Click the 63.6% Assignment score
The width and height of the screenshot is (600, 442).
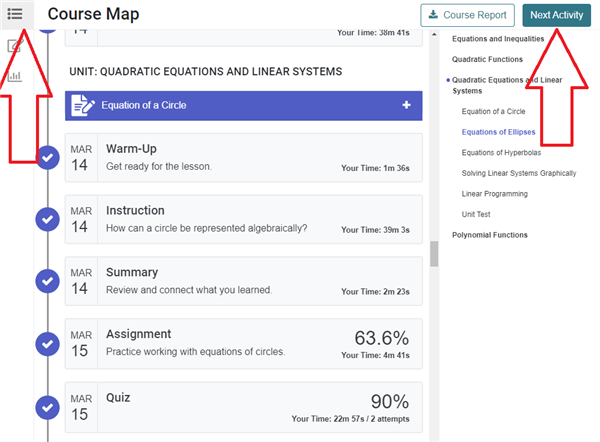(x=382, y=338)
